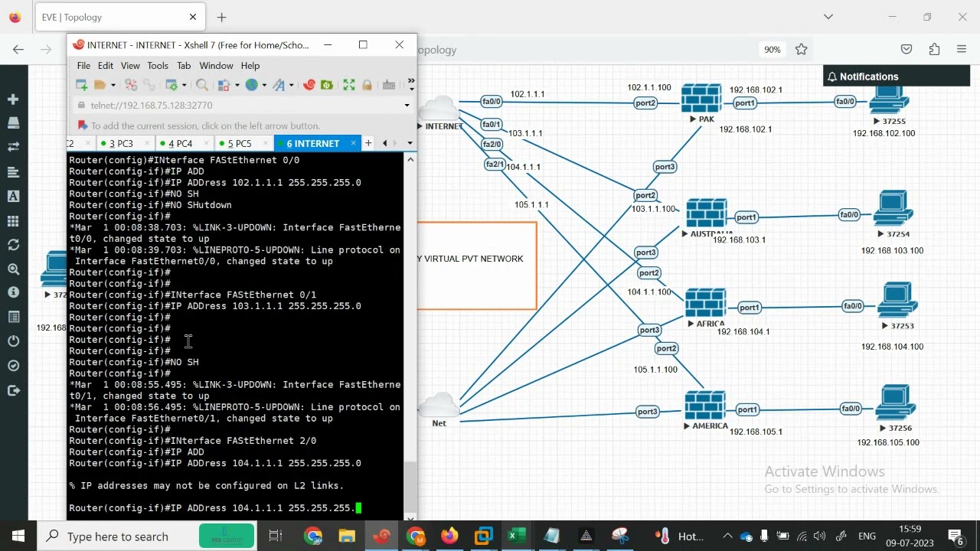Viewport: 980px width, 551px height.
Task: Click the Firefox bookmark star icon
Action: point(802,49)
